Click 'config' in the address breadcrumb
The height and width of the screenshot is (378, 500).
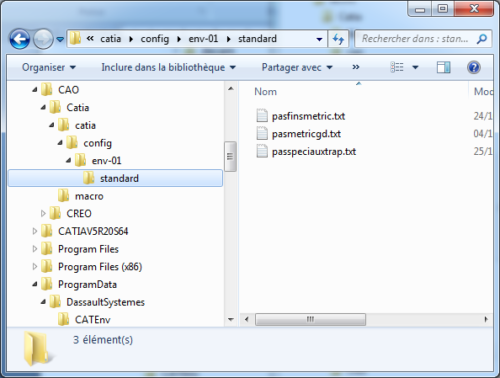[155, 39]
